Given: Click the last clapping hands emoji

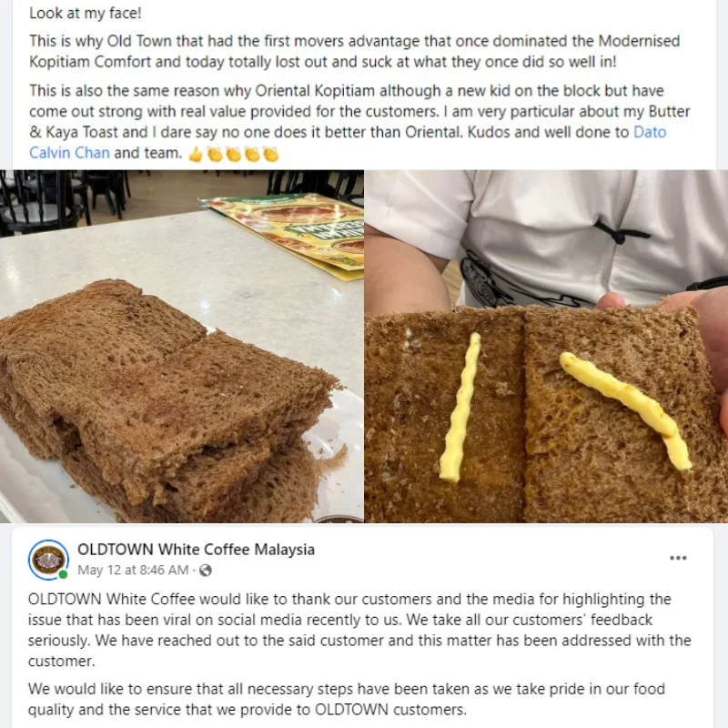Looking at the screenshot, I should coord(270,154).
